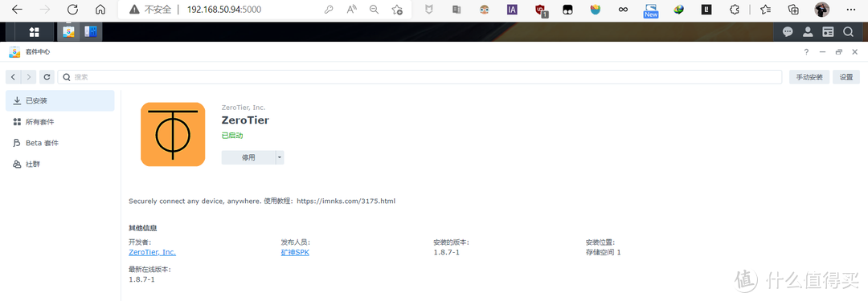Viewport: 868px width, 301px height.
Task: Open saved passwords key icon
Action: click(x=328, y=10)
